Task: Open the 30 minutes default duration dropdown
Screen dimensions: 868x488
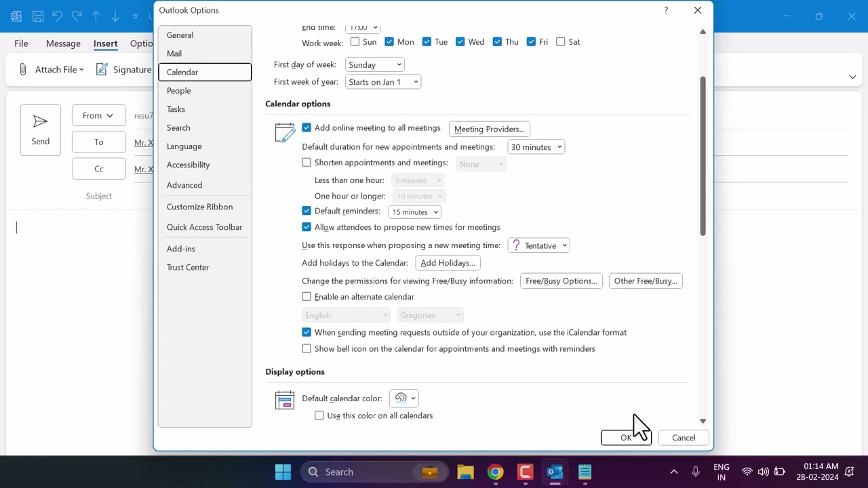Action: pyautogui.click(x=536, y=147)
